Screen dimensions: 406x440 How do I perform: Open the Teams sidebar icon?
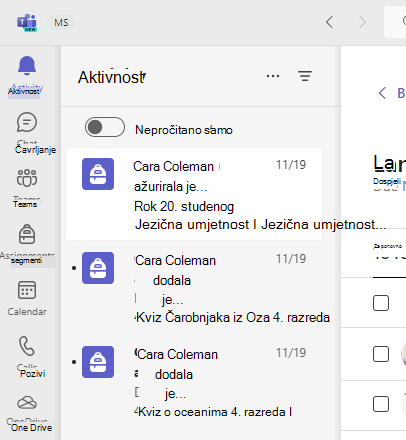click(x=27, y=178)
